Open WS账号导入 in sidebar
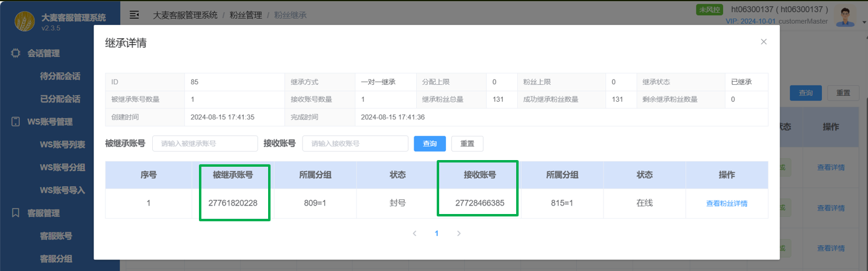 (x=62, y=190)
